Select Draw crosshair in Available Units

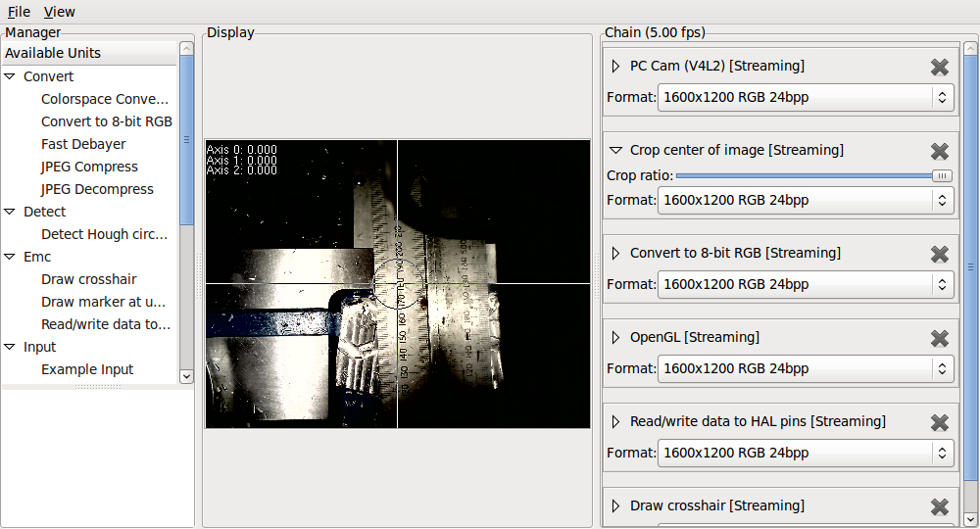(x=89, y=279)
